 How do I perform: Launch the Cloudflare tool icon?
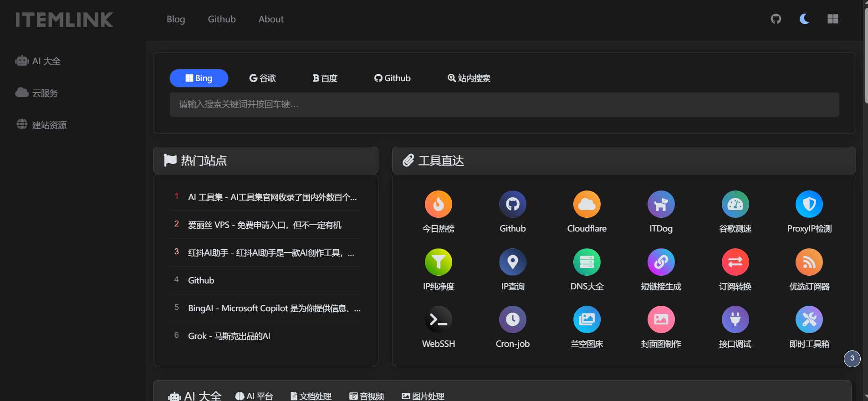[587, 204]
